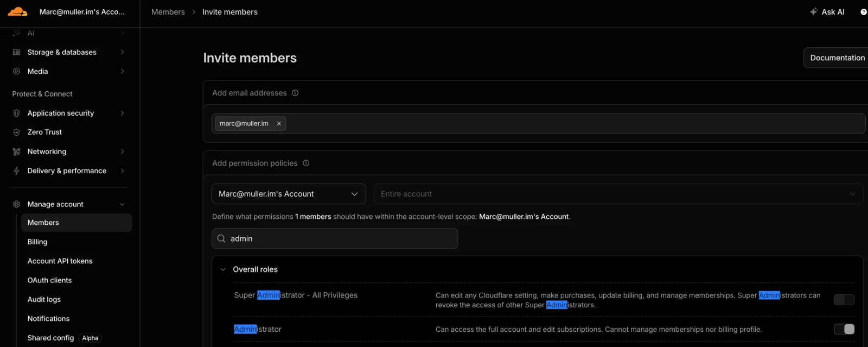Open the Members page

click(x=76, y=223)
